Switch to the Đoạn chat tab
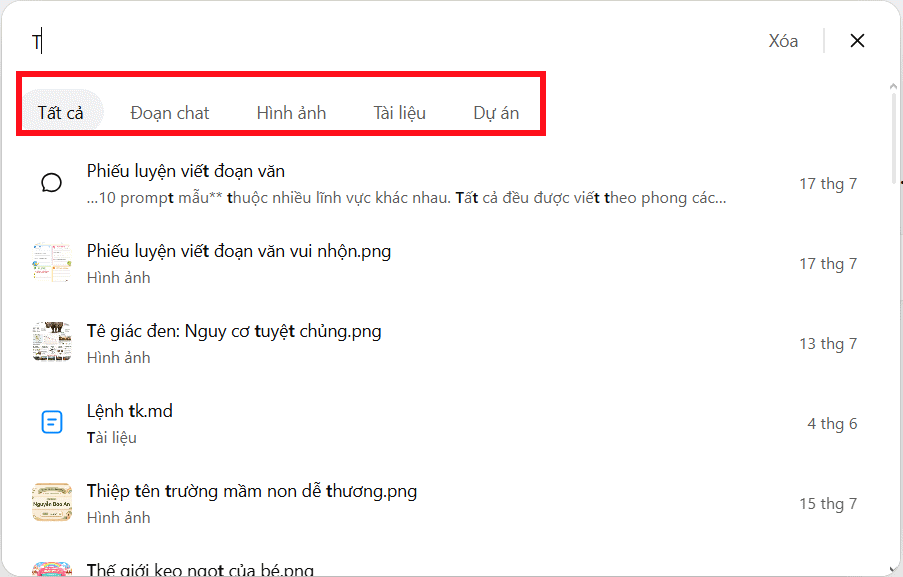The width and height of the screenshot is (903, 577). pos(169,113)
